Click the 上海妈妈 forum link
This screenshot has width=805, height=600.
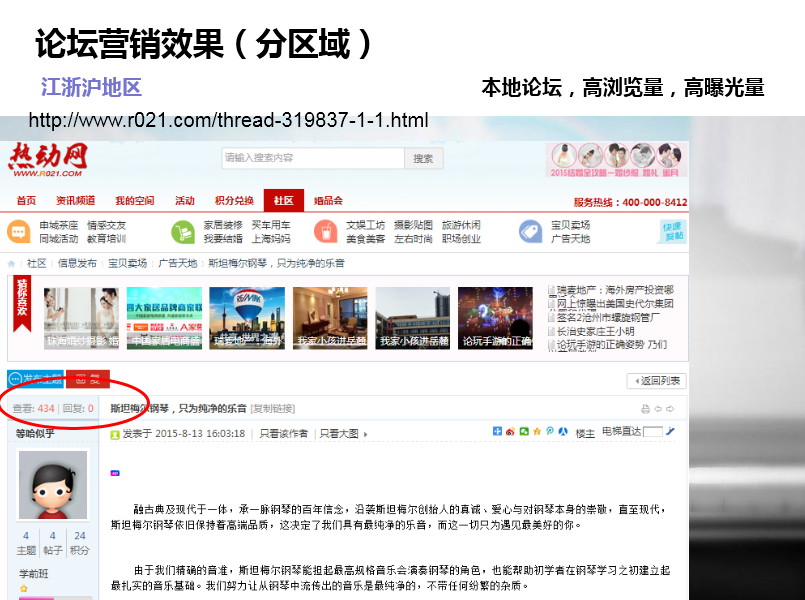[271, 239]
